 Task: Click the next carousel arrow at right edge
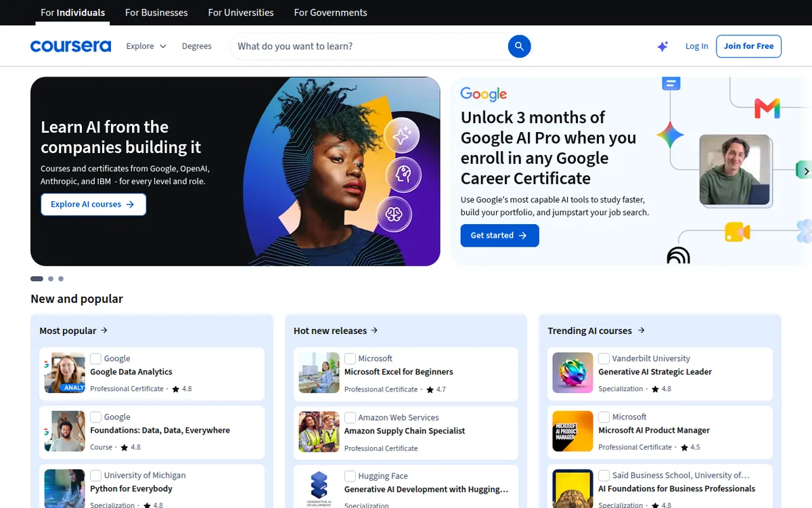tap(805, 171)
